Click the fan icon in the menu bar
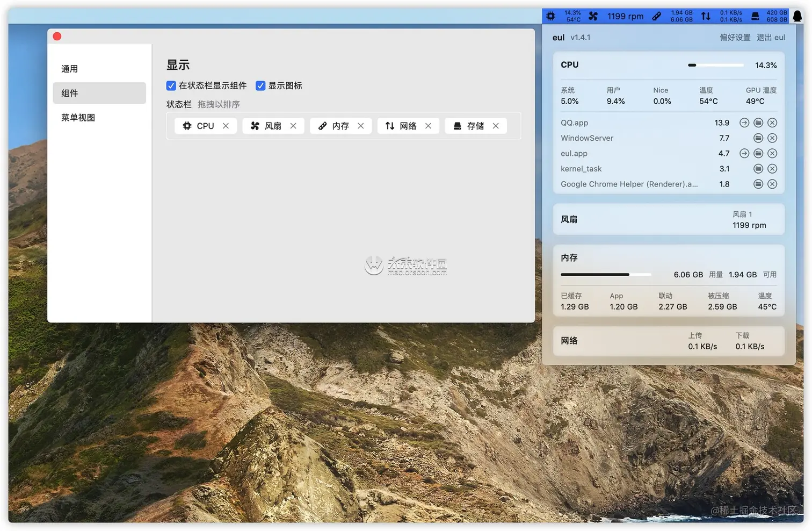812x531 pixels. [x=593, y=16]
